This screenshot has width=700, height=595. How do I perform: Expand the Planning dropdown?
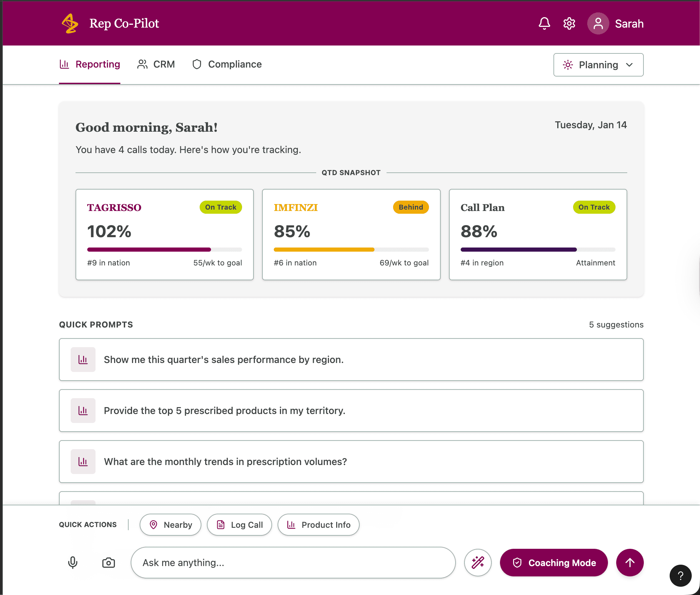(x=598, y=65)
